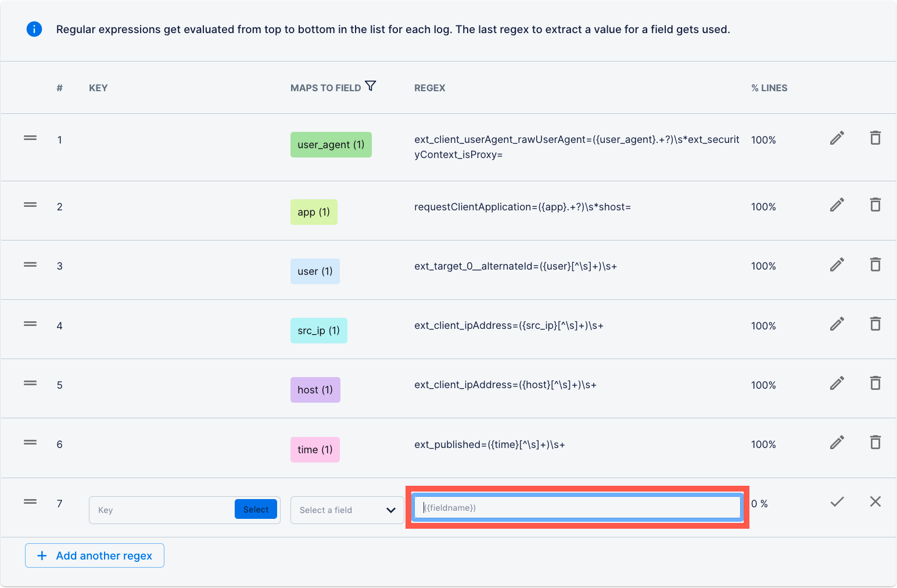The image size is (897, 588).
Task: Click the drag handle beside row 3
Action: pyautogui.click(x=30, y=264)
